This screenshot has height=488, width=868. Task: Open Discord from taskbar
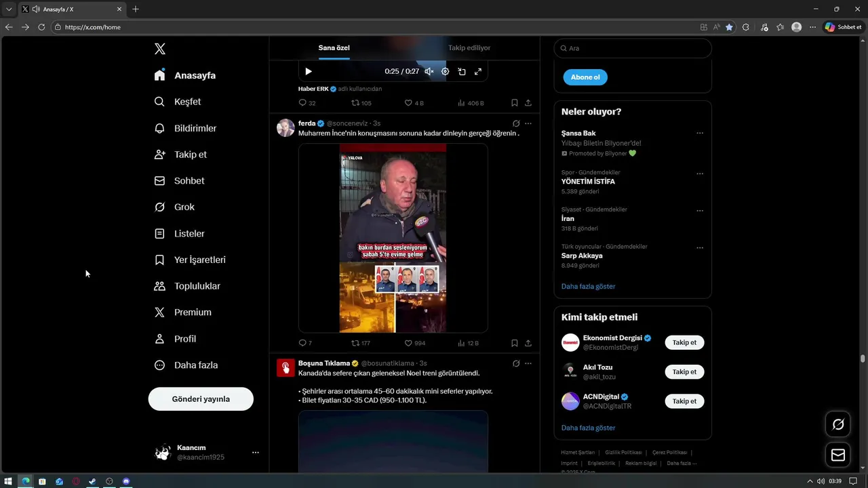click(x=126, y=481)
